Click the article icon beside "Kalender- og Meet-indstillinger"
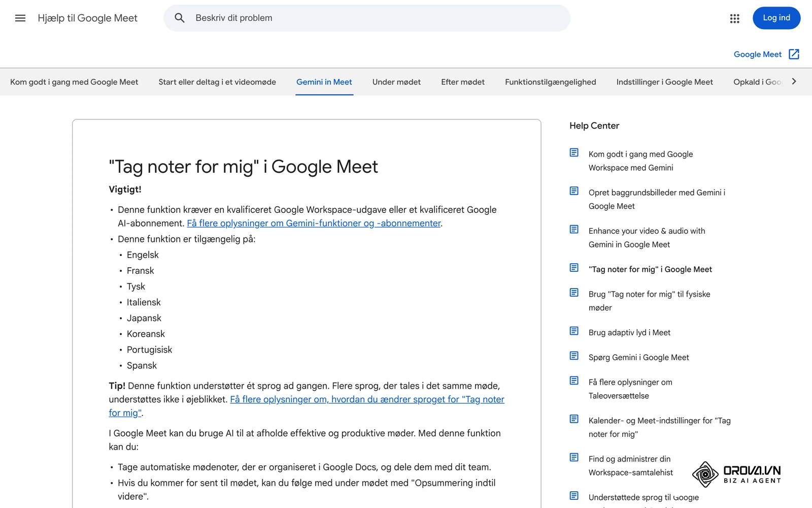The image size is (812, 508). 574,419
